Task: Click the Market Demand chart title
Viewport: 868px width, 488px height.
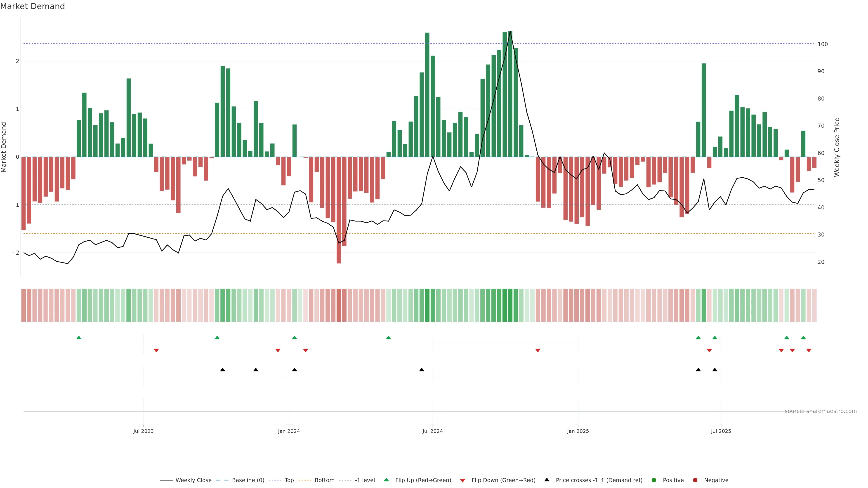Action: click(32, 6)
